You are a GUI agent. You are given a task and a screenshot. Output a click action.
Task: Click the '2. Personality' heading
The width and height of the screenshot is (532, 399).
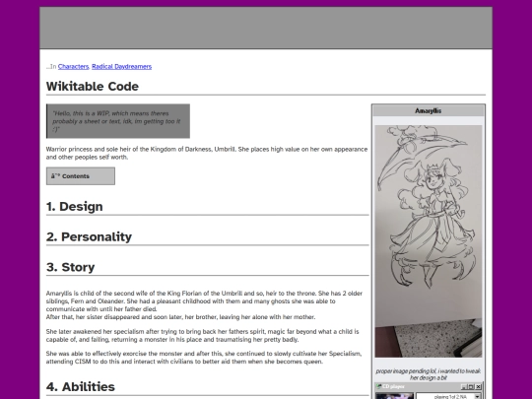89,236
